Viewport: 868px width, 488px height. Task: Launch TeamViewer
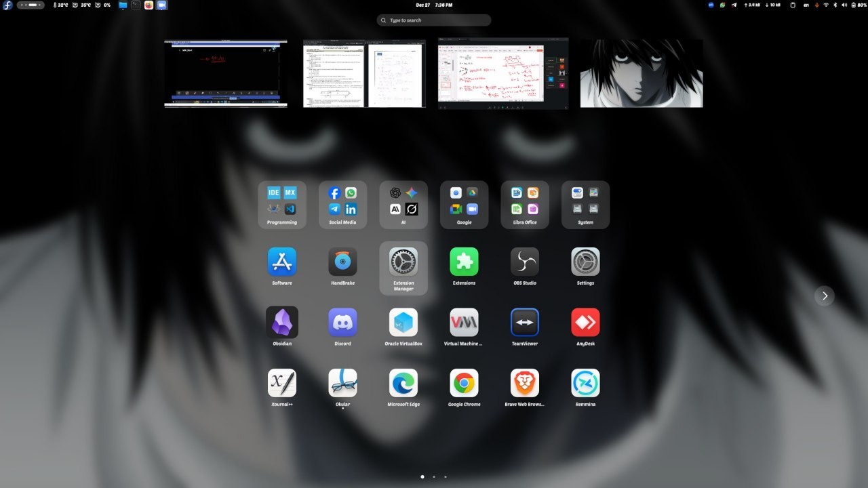pos(525,322)
